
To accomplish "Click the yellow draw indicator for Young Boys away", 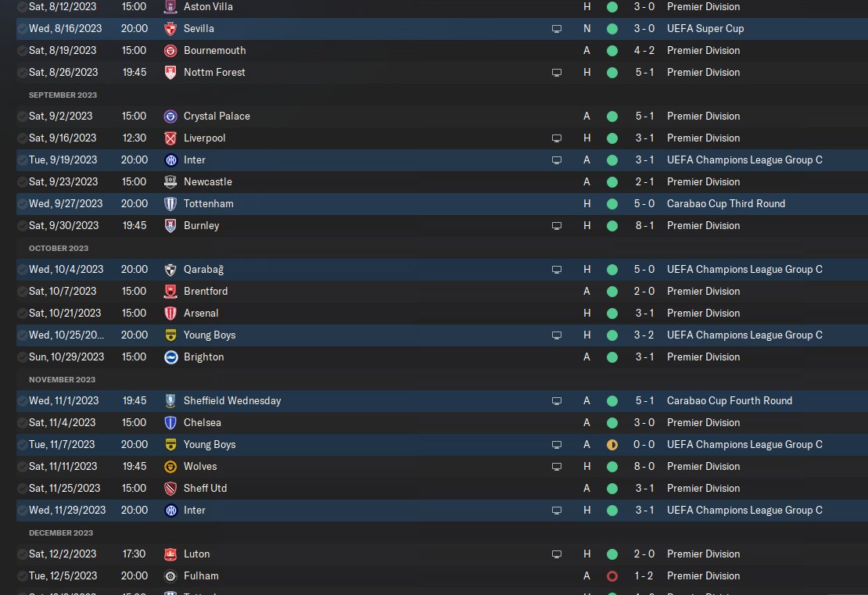I will [612, 444].
